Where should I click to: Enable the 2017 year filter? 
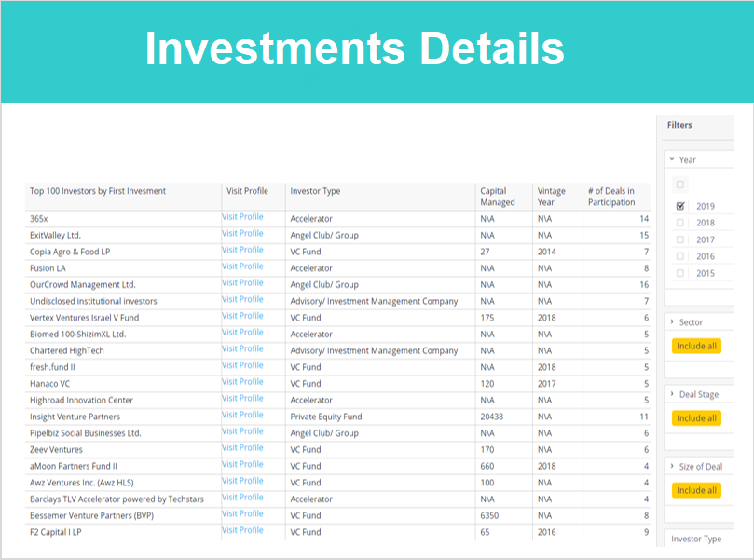click(680, 239)
